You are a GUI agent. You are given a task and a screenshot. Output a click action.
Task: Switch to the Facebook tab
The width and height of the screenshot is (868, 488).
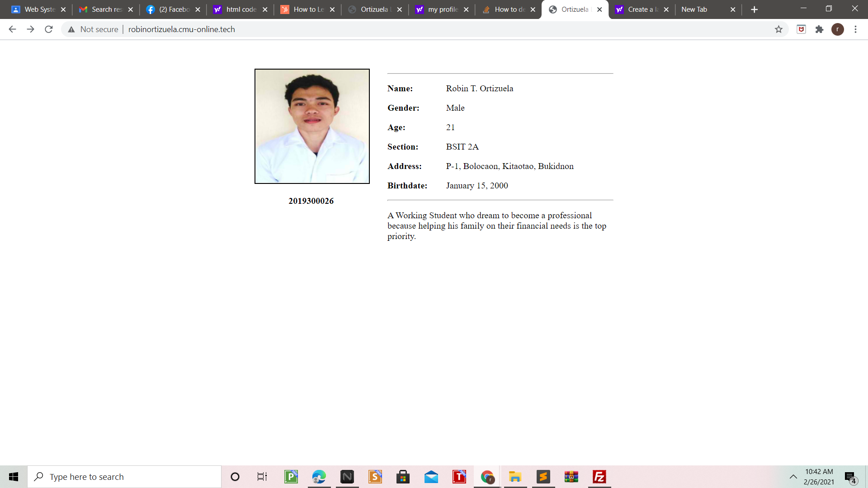point(173,9)
